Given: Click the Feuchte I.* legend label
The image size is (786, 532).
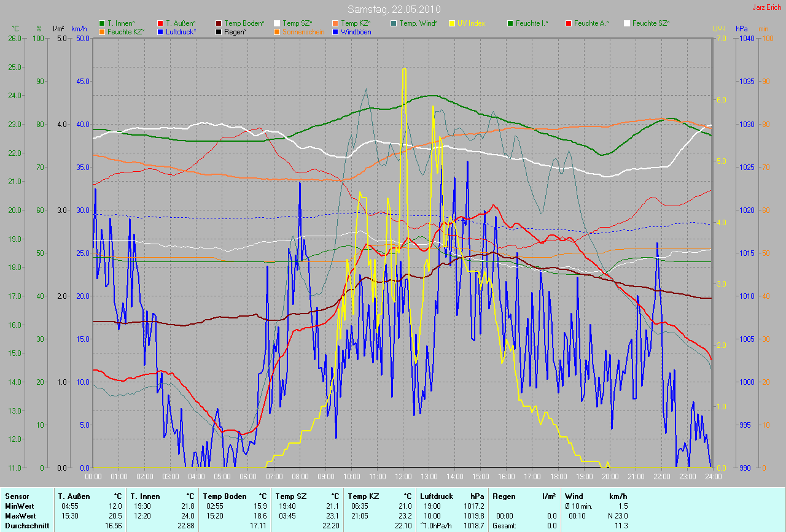Looking at the screenshot, I should (532, 23).
